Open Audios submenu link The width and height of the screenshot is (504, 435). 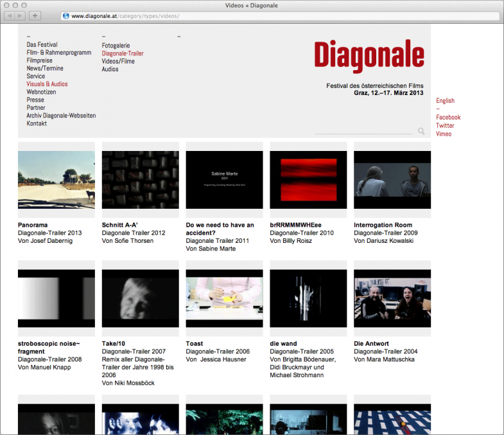click(x=110, y=69)
